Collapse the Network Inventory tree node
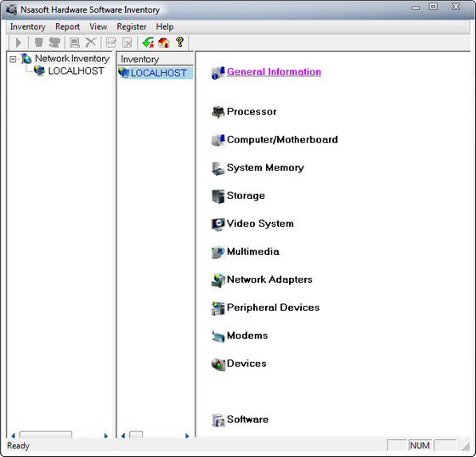This screenshot has height=457, width=476. 13,59
